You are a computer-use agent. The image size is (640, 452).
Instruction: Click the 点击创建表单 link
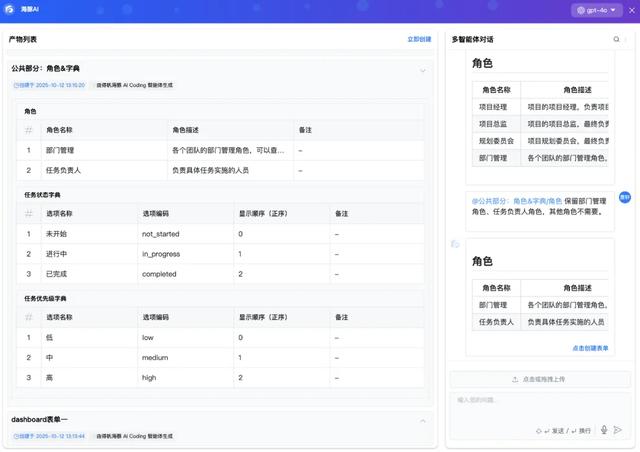pyautogui.click(x=590, y=348)
